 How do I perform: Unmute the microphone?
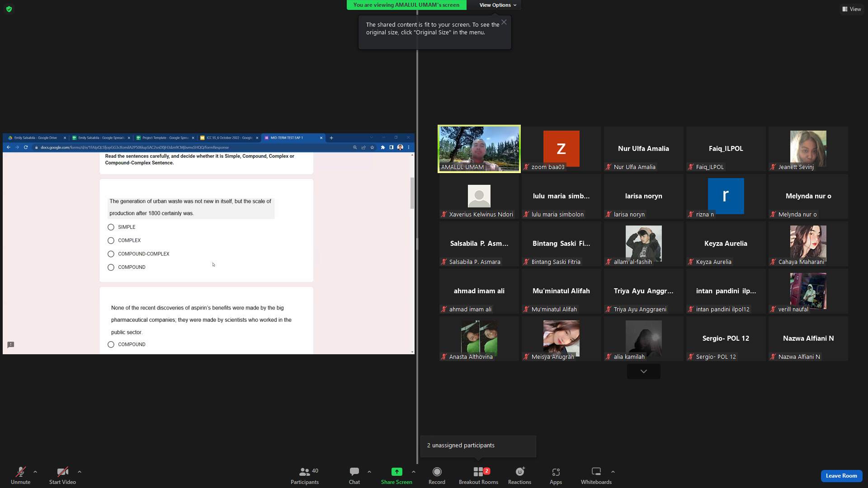click(20, 475)
